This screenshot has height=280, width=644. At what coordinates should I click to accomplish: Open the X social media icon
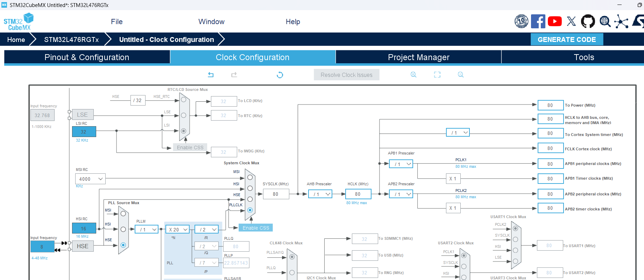tap(571, 21)
